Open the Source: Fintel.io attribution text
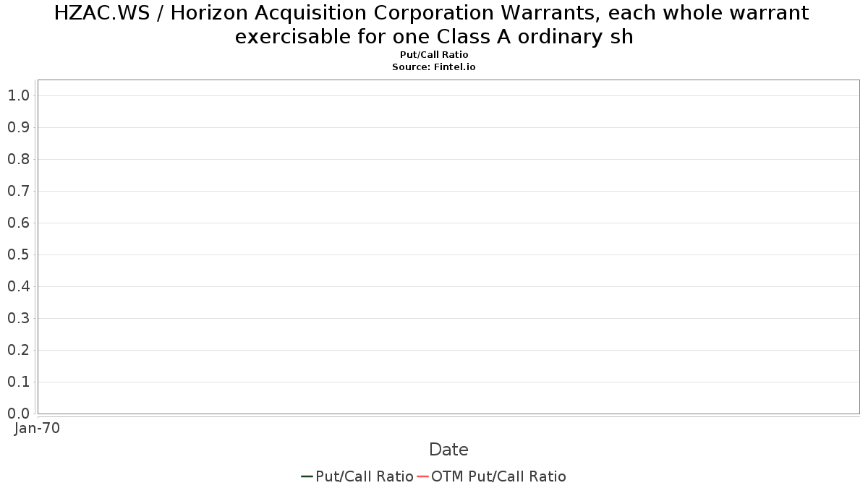868x488 pixels. (x=434, y=67)
